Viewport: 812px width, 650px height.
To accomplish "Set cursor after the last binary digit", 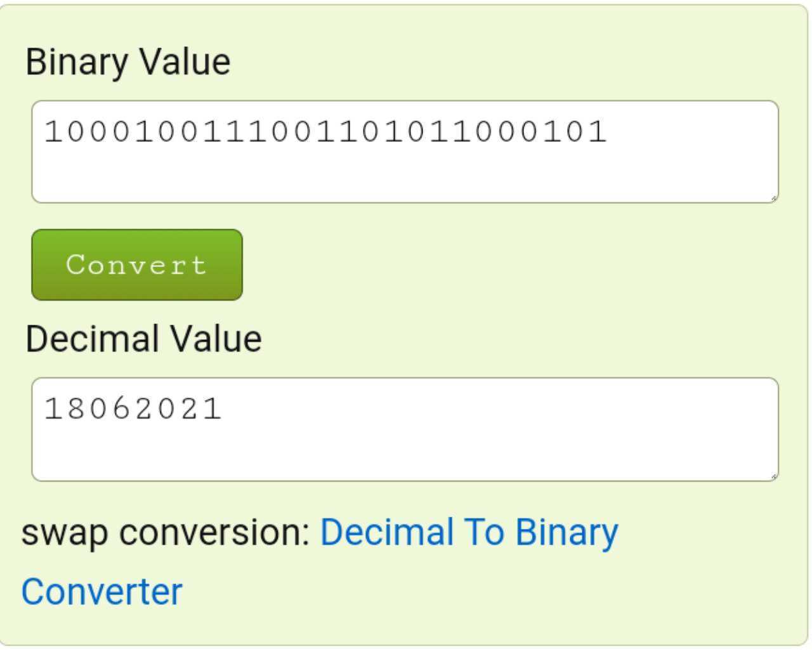I will click(x=609, y=132).
